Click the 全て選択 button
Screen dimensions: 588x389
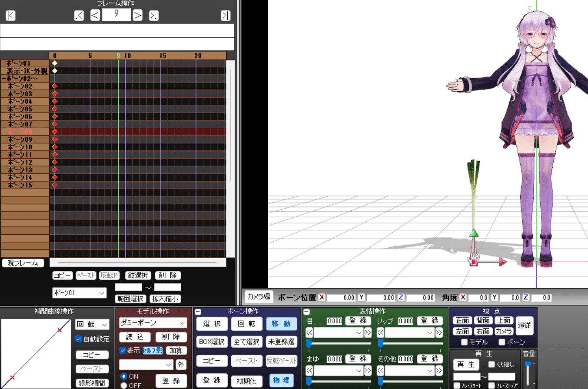[x=246, y=342]
